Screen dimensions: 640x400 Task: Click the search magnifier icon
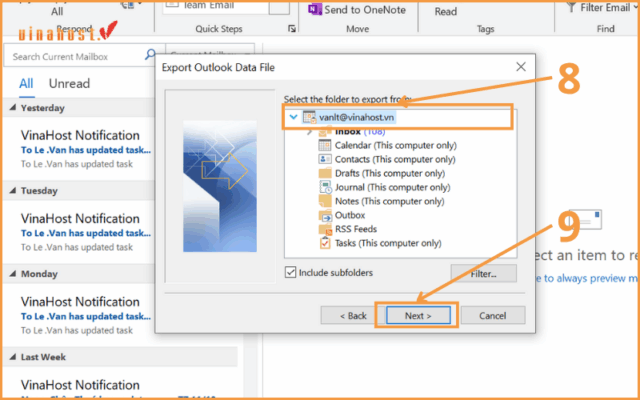151,56
